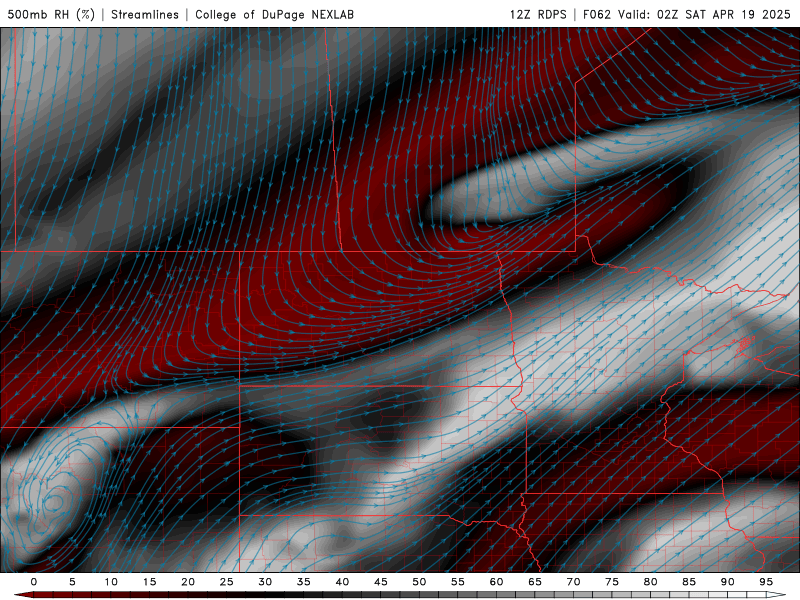
Task: Click "Valid: 02Z SAT APR 19 2025" text
Action: 704,14
